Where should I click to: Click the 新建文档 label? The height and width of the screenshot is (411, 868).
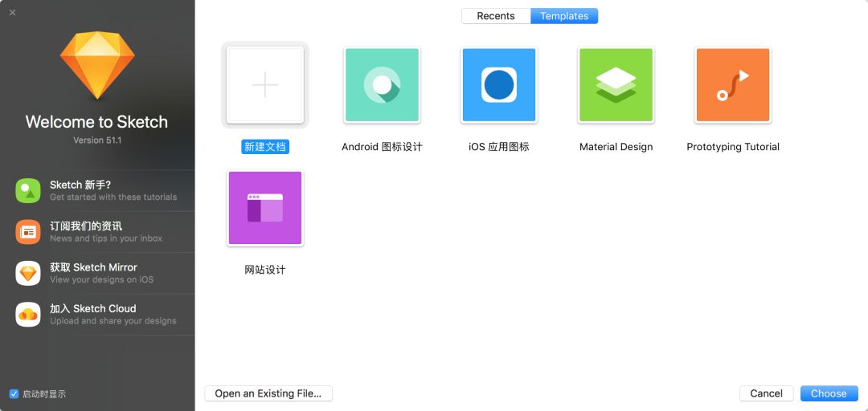[265, 147]
